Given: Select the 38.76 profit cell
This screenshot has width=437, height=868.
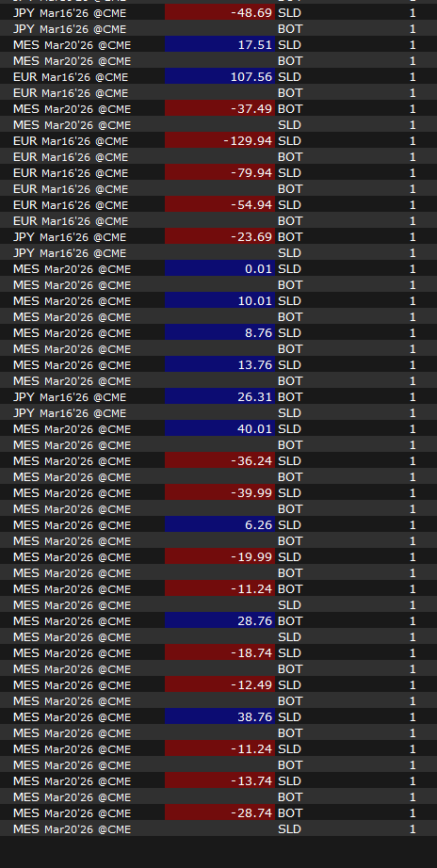Looking at the screenshot, I should (x=219, y=716).
